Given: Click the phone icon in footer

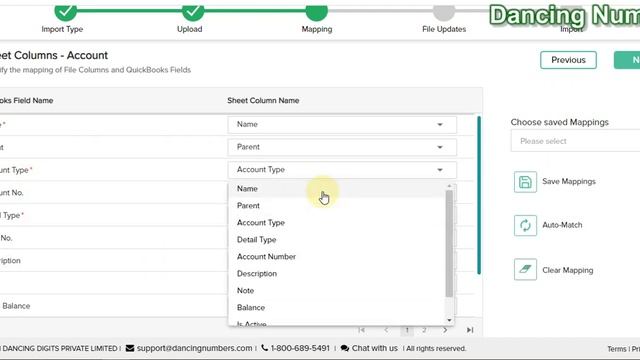Looking at the screenshot, I should click(x=264, y=348).
